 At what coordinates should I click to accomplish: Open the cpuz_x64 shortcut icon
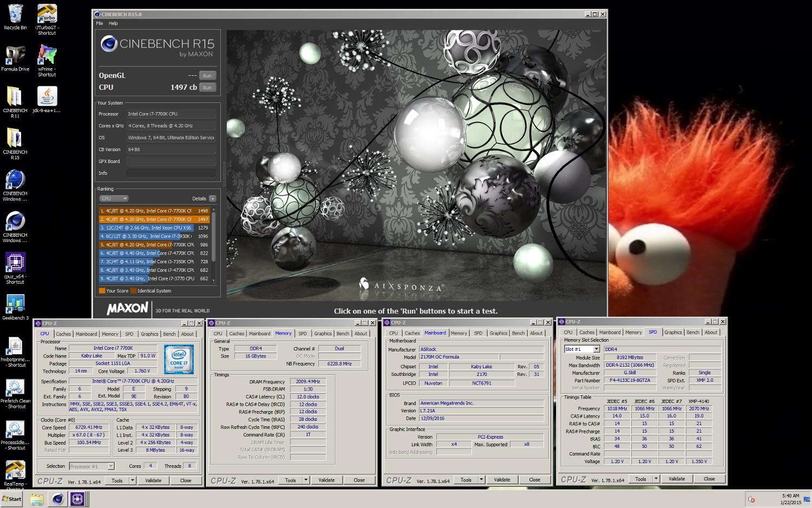[15, 268]
